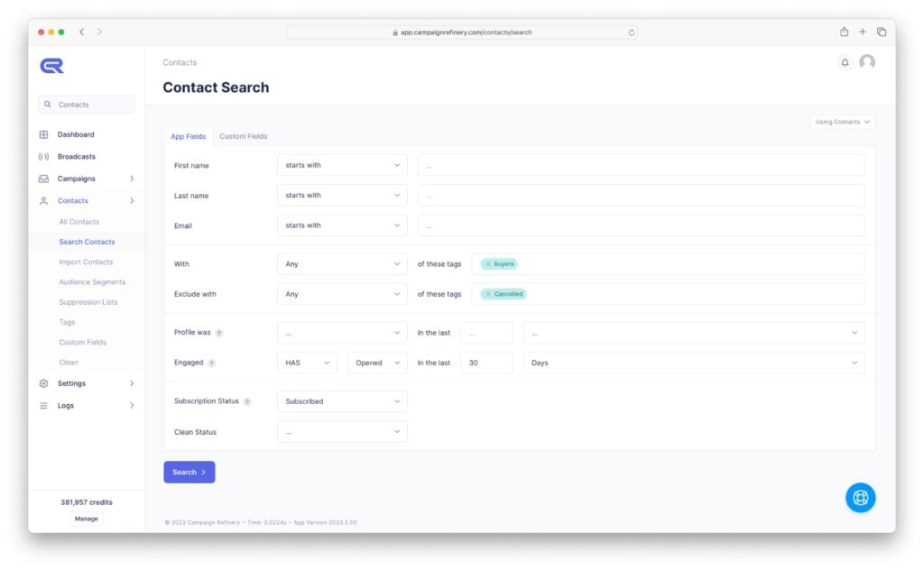
Task: Click the Settings gear icon
Action: [x=43, y=383]
